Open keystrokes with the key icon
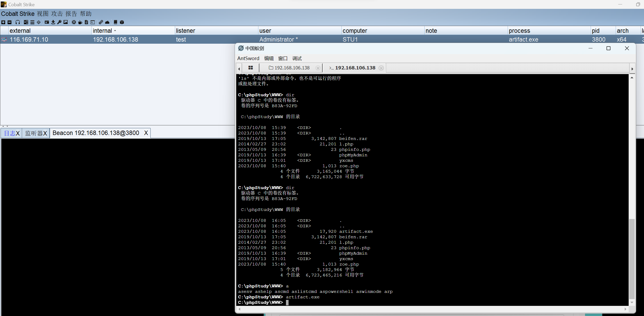 click(59, 22)
